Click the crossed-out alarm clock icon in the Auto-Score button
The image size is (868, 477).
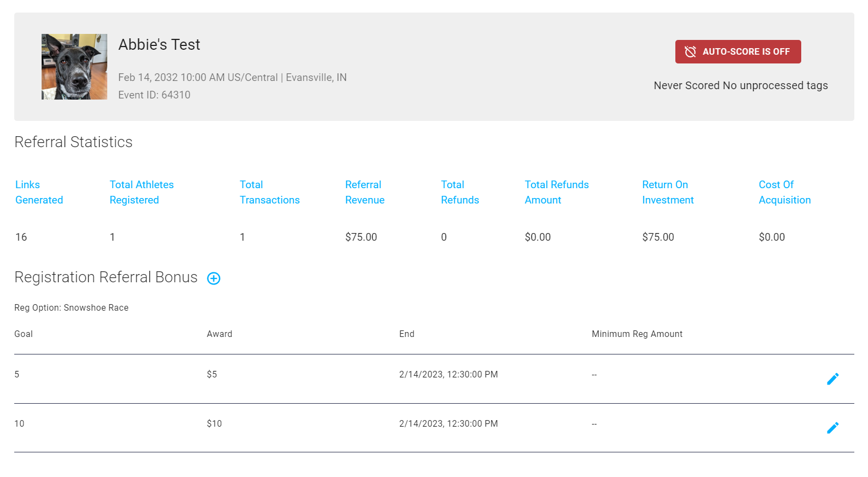point(691,51)
